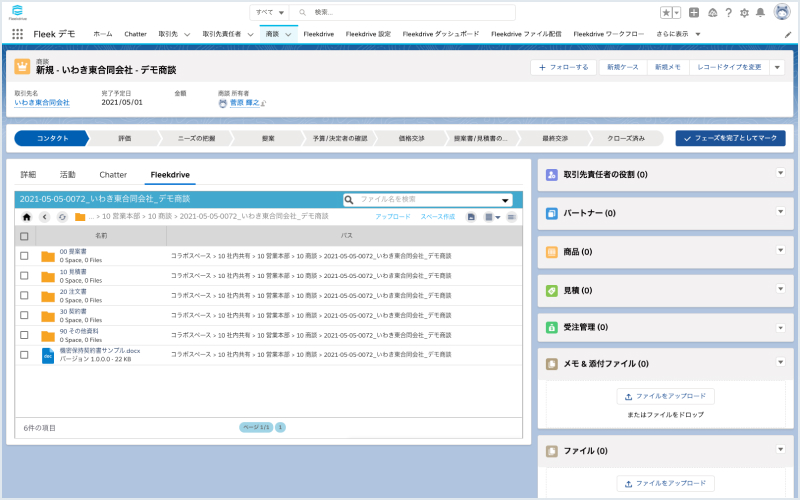This screenshot has height=500, width=800.
Task: Open the App Launcher grid icon
Action: click(x=17, y=34)
